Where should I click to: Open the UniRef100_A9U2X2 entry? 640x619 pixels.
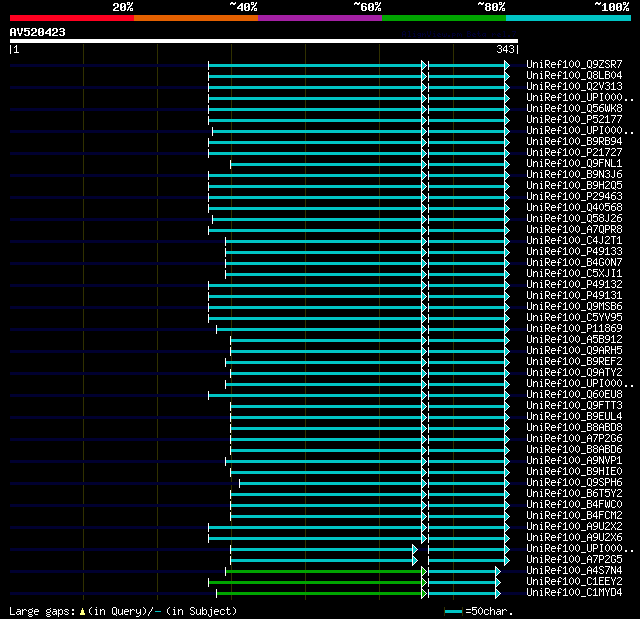[574, 527]
